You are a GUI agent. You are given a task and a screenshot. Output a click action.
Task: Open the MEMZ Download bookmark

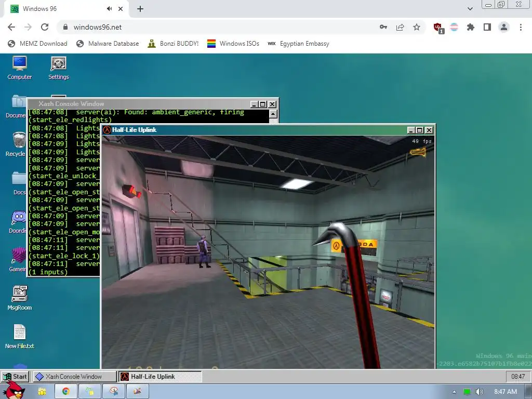click(37, 44)
